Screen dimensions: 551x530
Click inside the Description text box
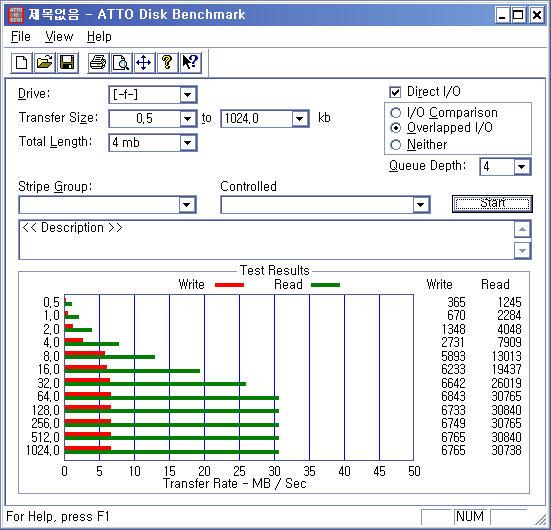point(266,240)
